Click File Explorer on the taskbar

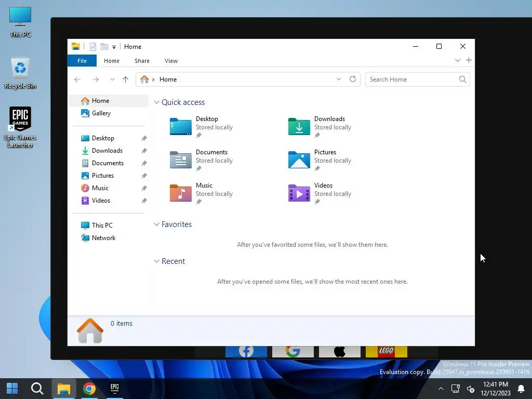pos(63,389)
